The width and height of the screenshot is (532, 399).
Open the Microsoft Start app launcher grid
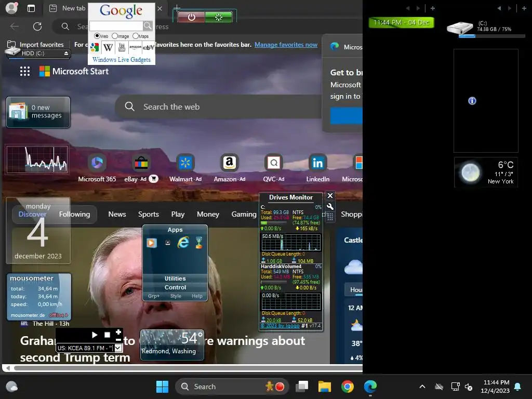25,71
